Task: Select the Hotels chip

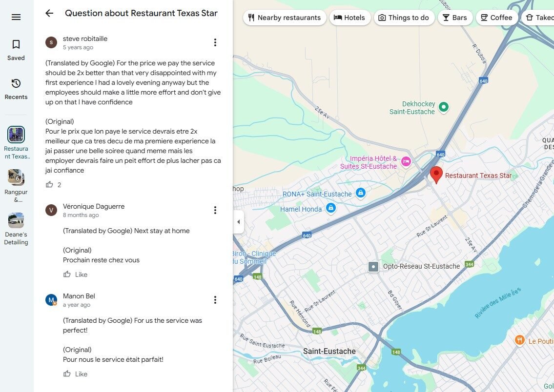Action: tap(349, 18)
